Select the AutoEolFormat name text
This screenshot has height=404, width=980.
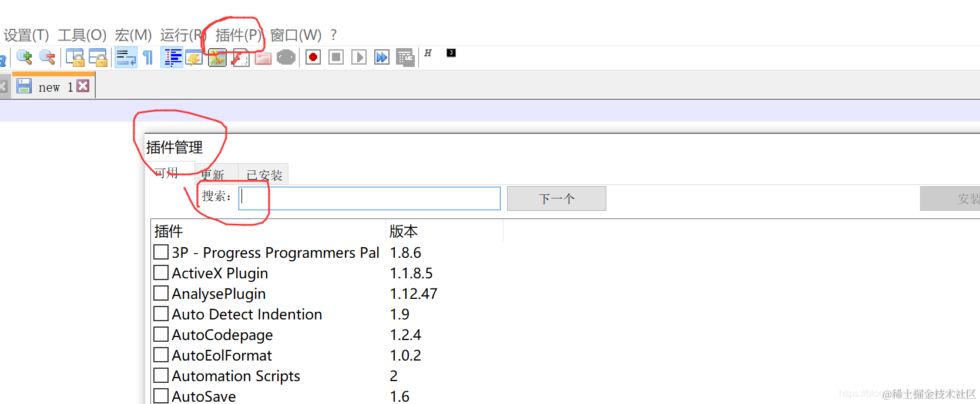pyautogui.click(x=221, y=356)
